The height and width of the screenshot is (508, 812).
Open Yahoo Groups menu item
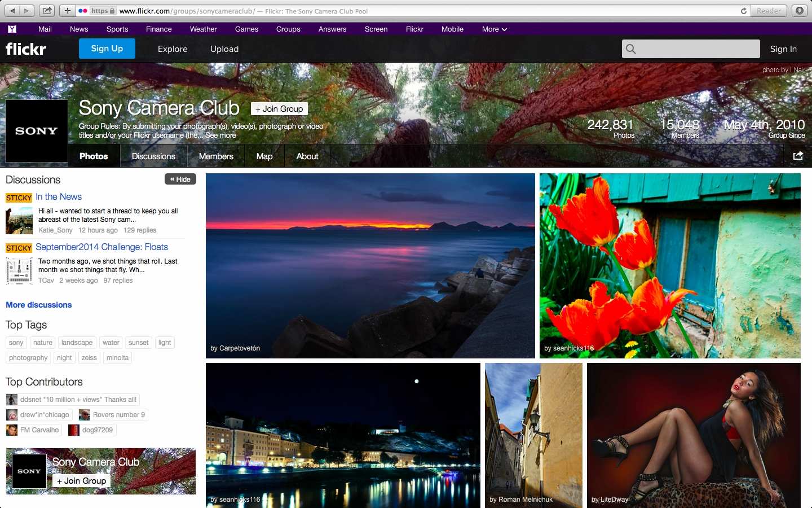(x=288, y=29)
